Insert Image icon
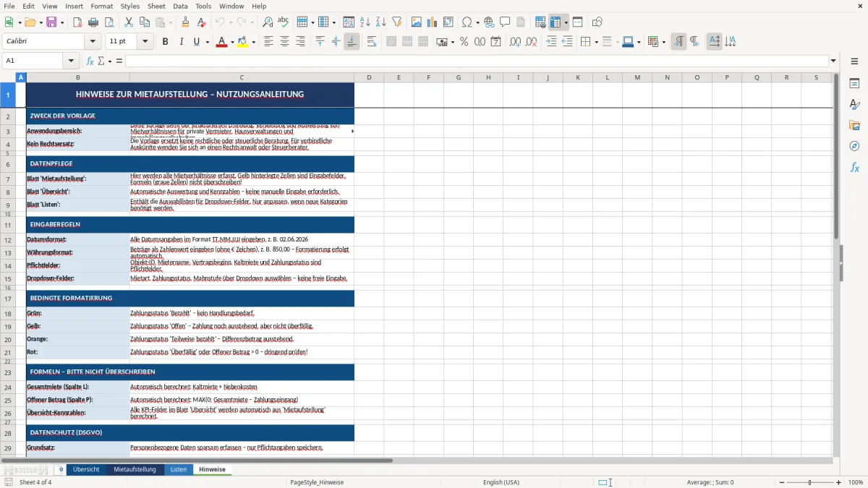This screenshot has width=868, height=488. (417, 22)
